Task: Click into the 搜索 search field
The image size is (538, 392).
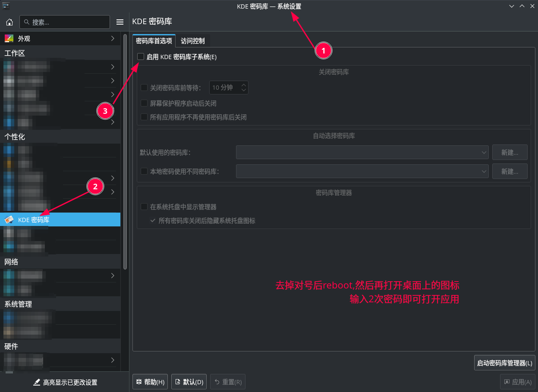Action: pyautogui.click(x=65, y=22)
